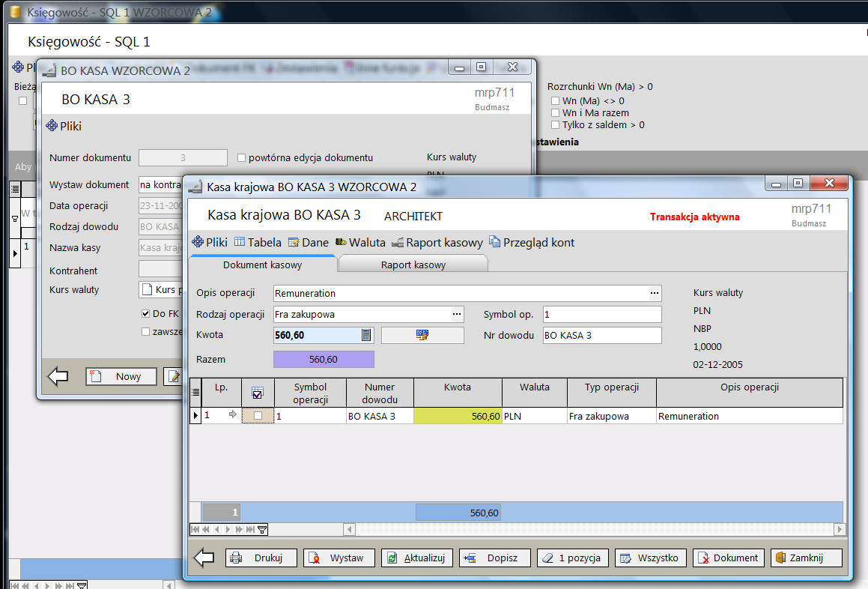Focus the Nr dowodu input field
This screenshot has width=868, height=589.
(x=602, y=335)
